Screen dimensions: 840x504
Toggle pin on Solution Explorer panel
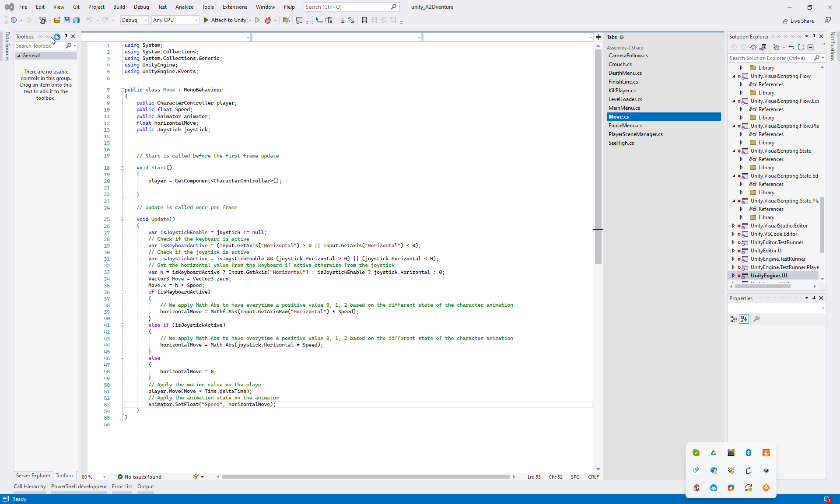click(814, 37)
